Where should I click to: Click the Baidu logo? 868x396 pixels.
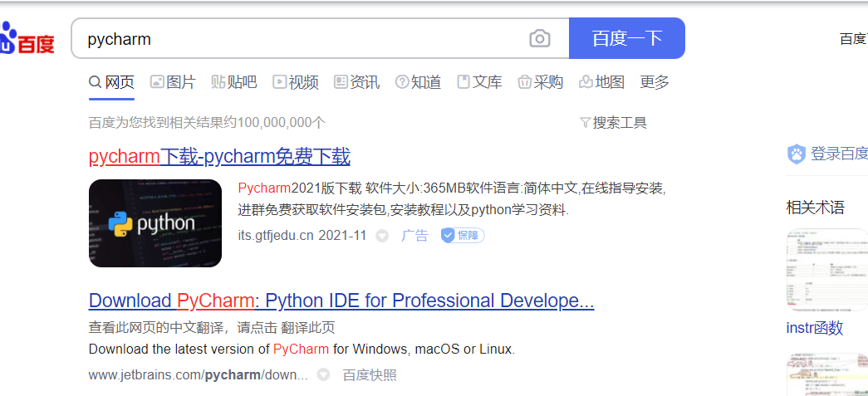[x=26, y=39]
